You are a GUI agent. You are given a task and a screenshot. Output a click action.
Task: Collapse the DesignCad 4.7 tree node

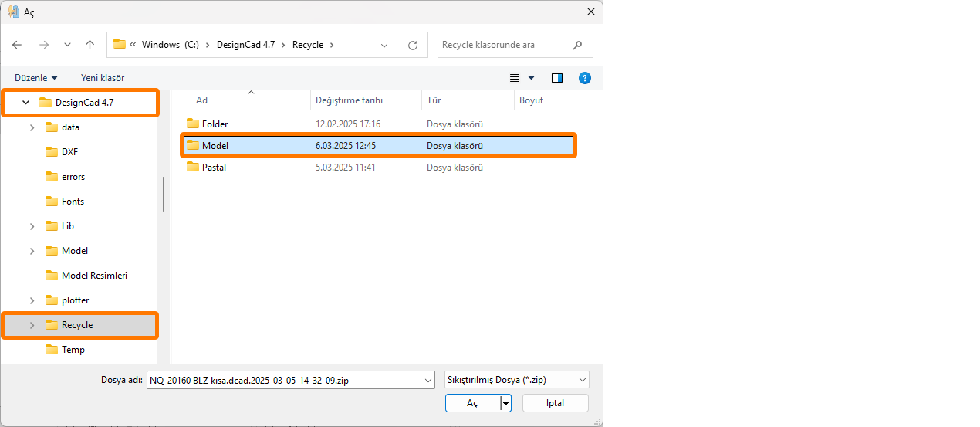[x=25, y=102]
